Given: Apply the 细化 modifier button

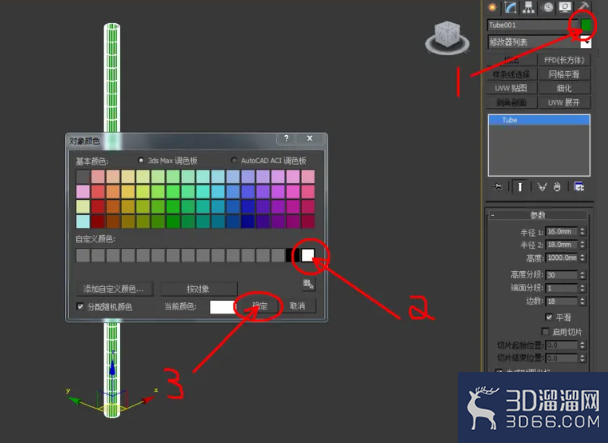Looking at the screenshot, I should pyautogui.click(x=564, y=88).
